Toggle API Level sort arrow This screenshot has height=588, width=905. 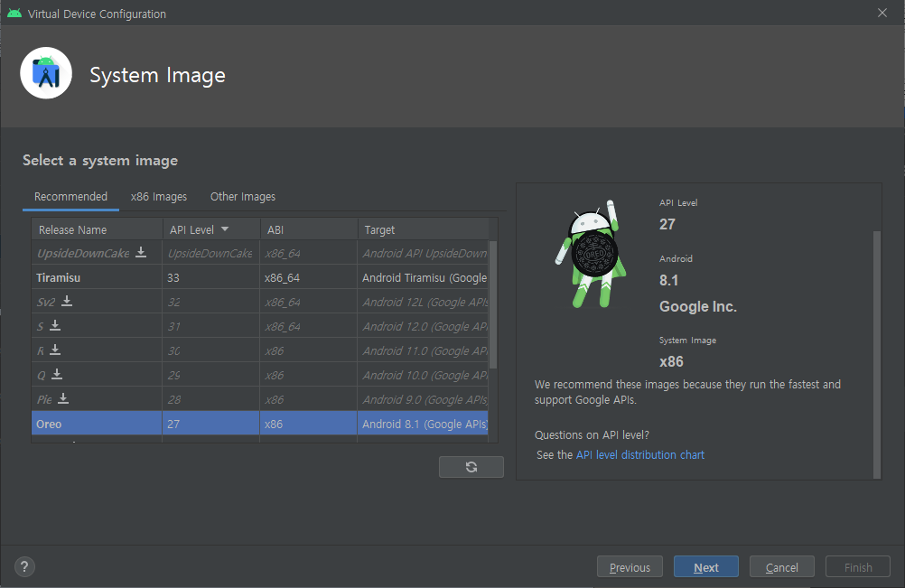point(225,229)
